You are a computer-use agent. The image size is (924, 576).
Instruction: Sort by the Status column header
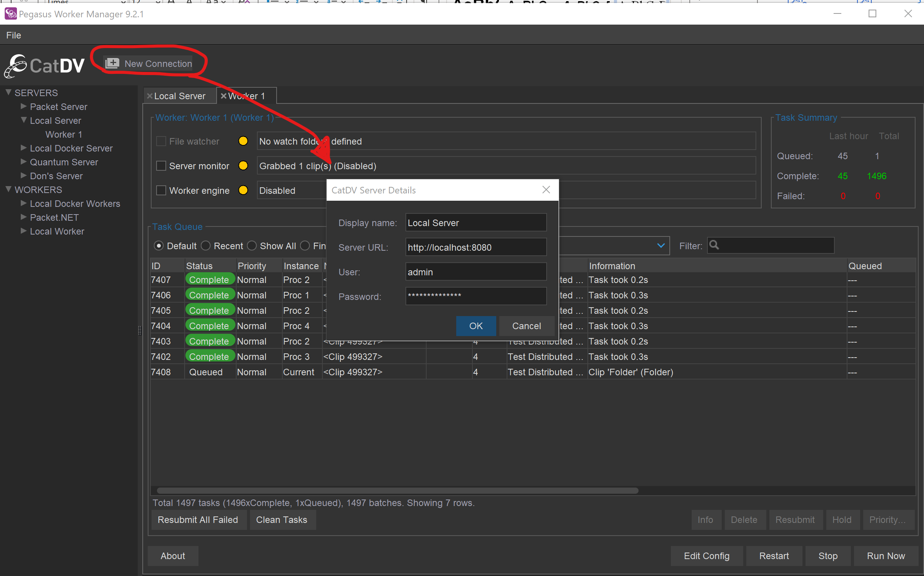pos(210,266)
